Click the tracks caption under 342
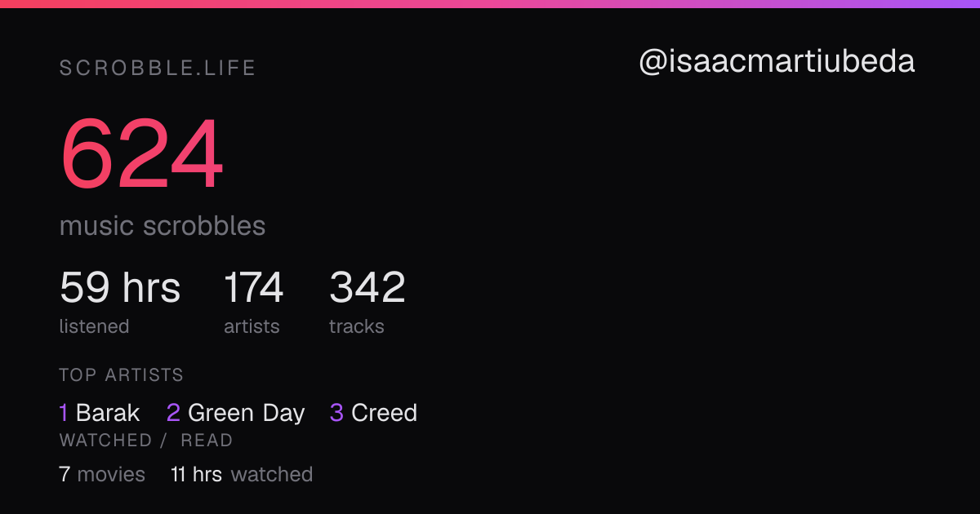This screenshot has width=980, height=514. click(x=357, y=326)
